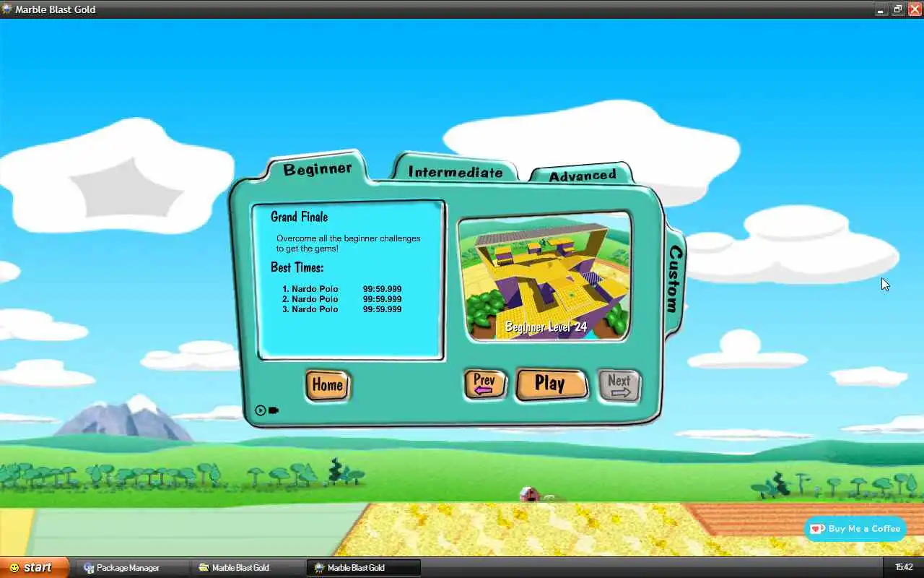
Task: Go to previous level with Prev
Action: (x=484, y=384)
